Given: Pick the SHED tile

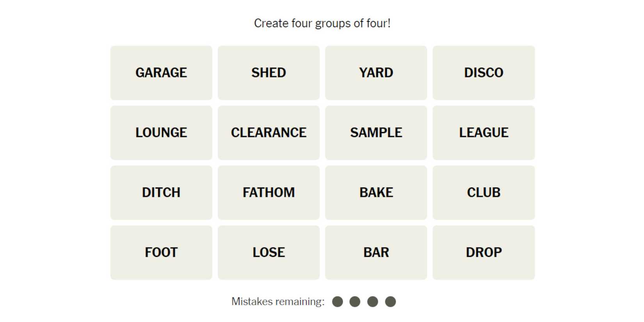Looking at the screenshot, I should coord(269,73).
